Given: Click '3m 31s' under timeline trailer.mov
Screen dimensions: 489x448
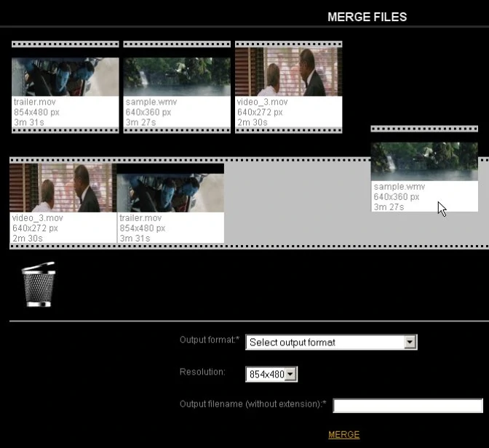Looking at the screenshot, I should click(135, 239).
